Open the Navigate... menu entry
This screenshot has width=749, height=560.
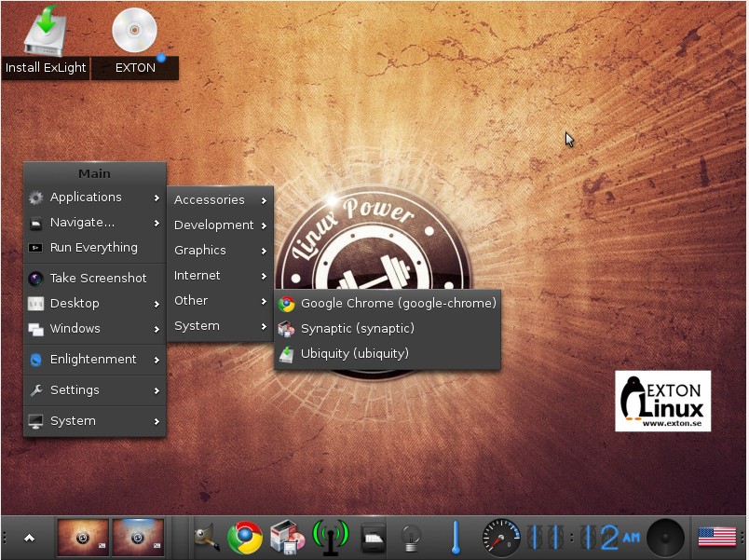pos(95,223)
